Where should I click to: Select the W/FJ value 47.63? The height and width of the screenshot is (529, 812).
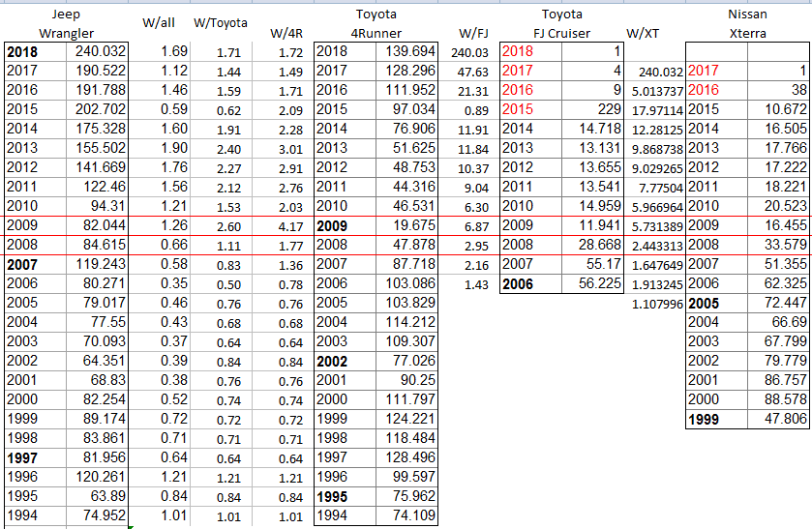tap(473, 72)
